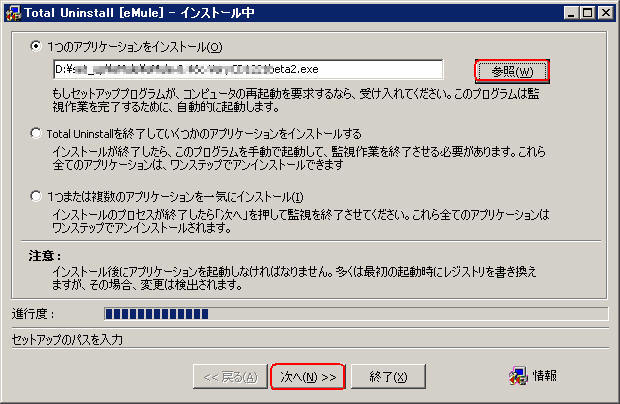Click the 進行度 progress bar
This screenshot has height=404, width=620.
[356, 314]
